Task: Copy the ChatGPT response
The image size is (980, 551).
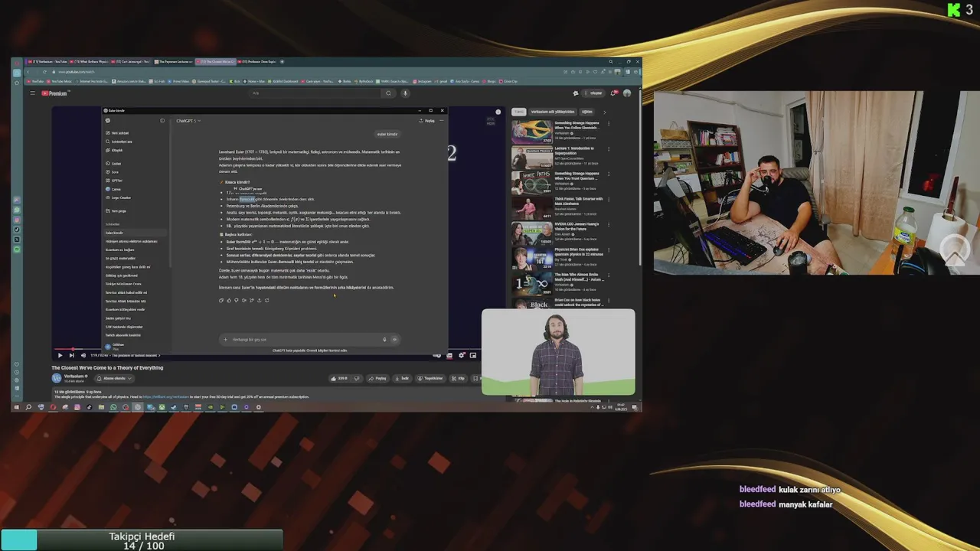Action: tap(221, 300)
